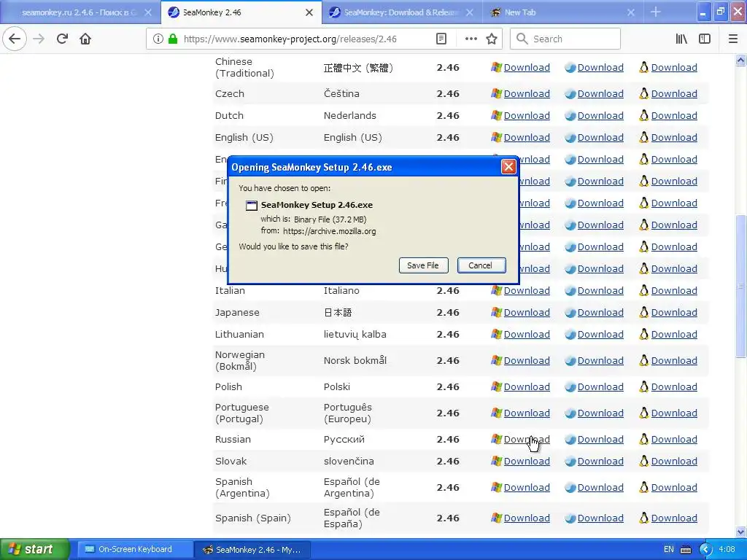Viewport: 747px width, 560px height.
Task: Click the macOS download icon for Dutch
Action: (570, 116)
